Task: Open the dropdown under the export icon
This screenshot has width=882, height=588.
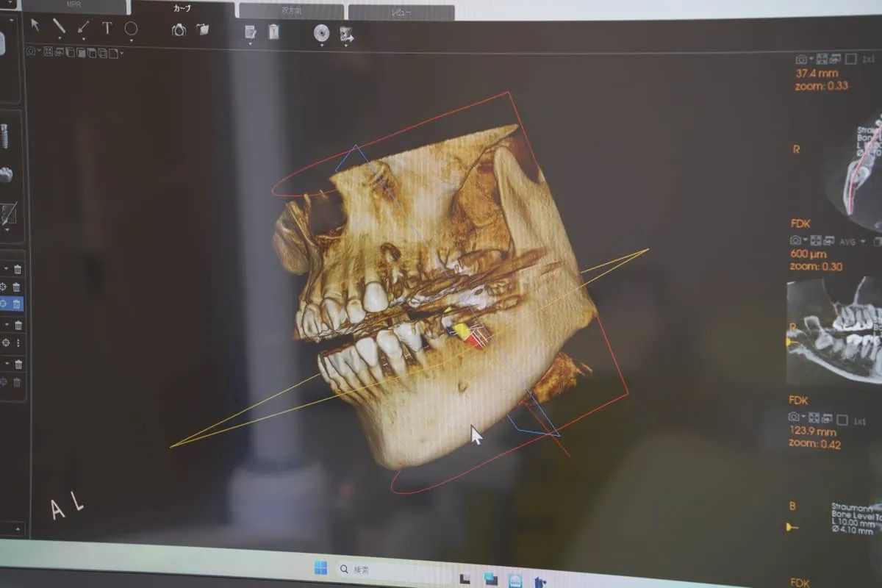Action: click(x=345, y=46)
